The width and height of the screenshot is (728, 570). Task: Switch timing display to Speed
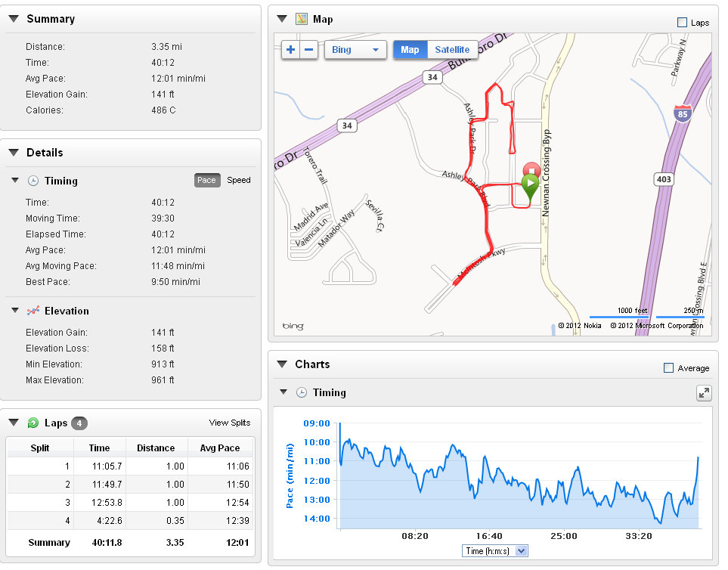coord(239,180)
